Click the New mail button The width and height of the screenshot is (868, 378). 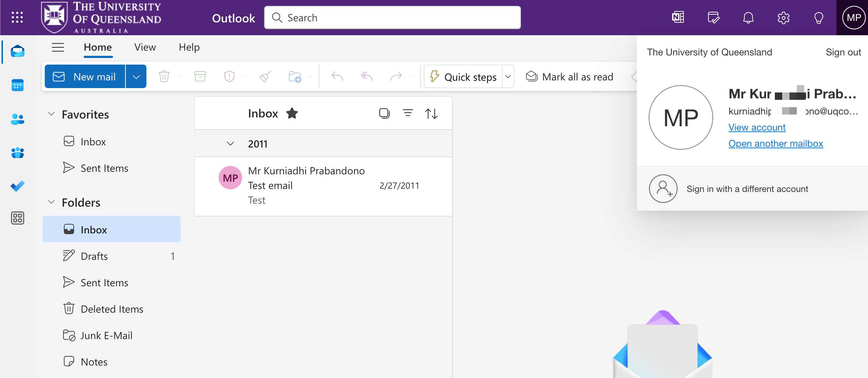click(85, 76)
